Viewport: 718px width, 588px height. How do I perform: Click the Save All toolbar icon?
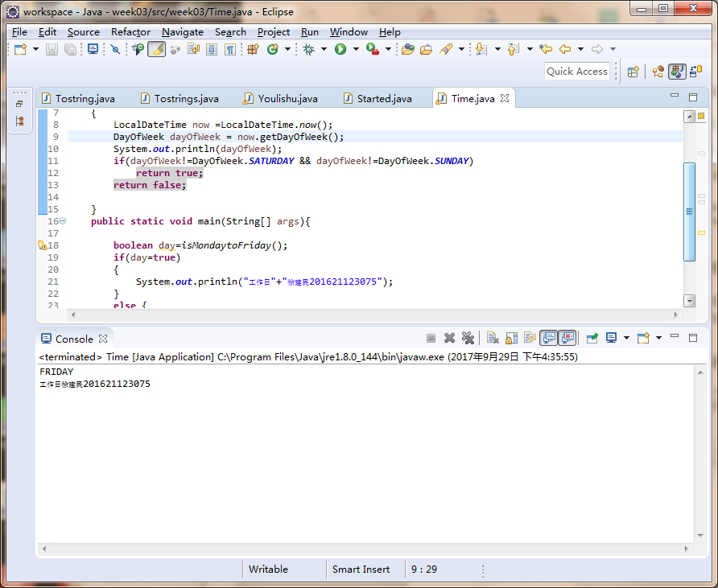(x=70, y=49)
